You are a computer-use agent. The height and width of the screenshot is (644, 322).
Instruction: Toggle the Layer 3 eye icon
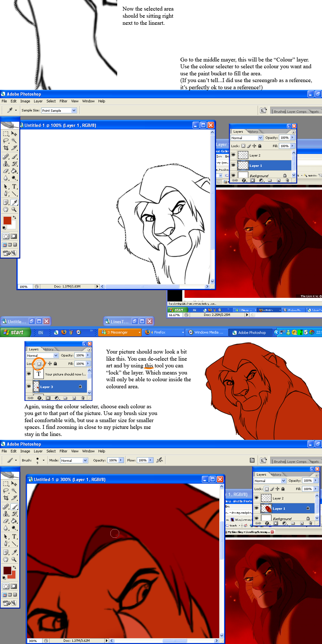(x=29, y=386)
